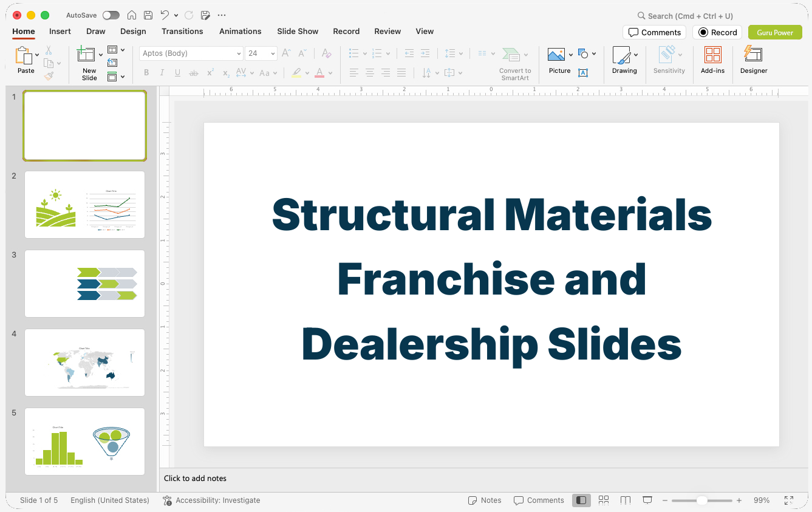Switch to Normal view in status bar
The image size is (812, 512).
pyautogui.click(x=581, y=500)
